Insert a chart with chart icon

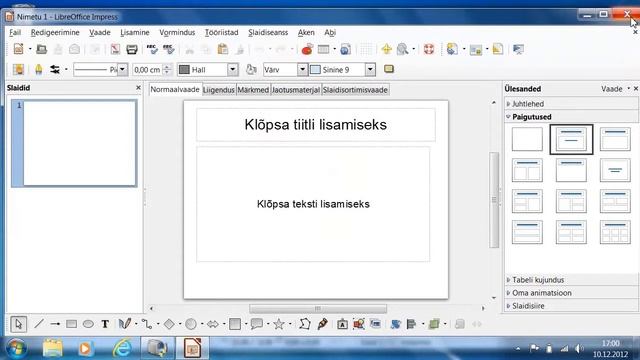307,49
